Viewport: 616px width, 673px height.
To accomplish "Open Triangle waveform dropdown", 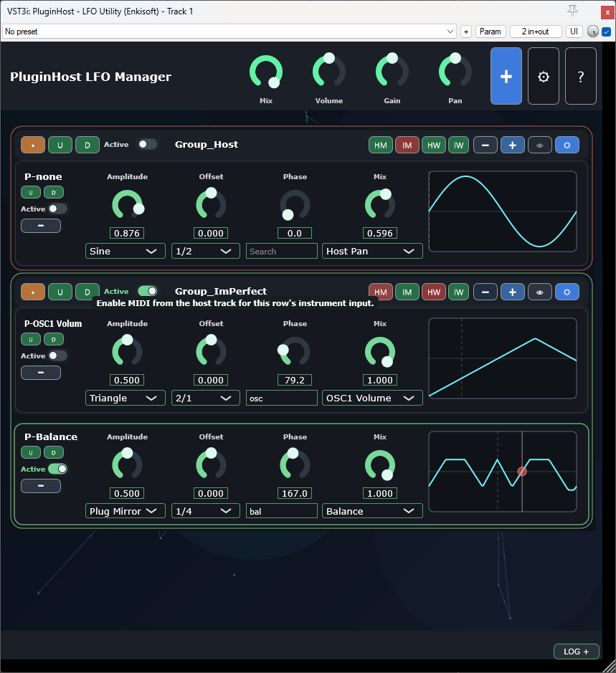I will pyautogui.click(x=125, y=398).
